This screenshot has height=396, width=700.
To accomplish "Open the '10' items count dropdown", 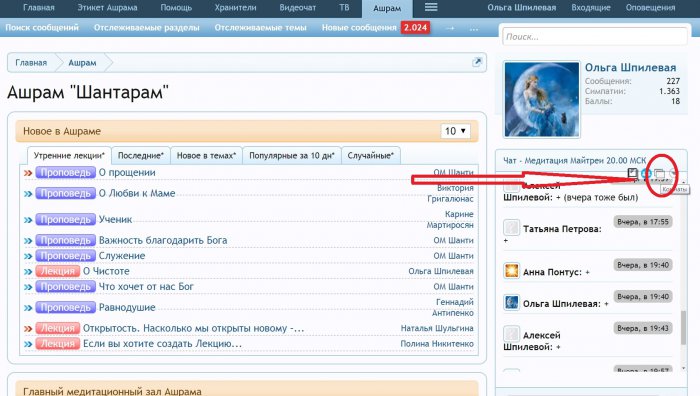I will point(455,131).
